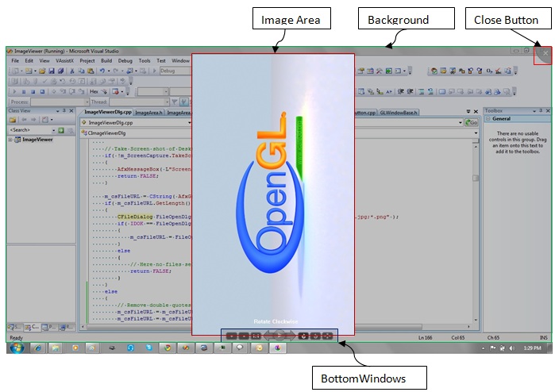Click the Col 65 status bar entry

(x=457, y=338)
